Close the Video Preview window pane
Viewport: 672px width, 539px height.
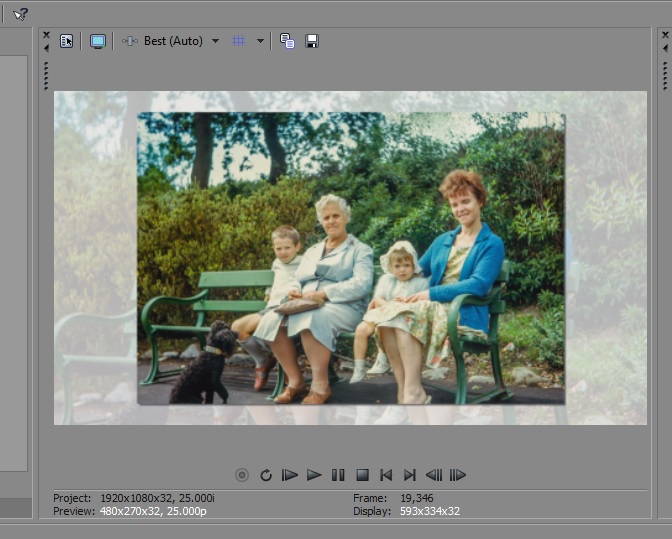46,35
